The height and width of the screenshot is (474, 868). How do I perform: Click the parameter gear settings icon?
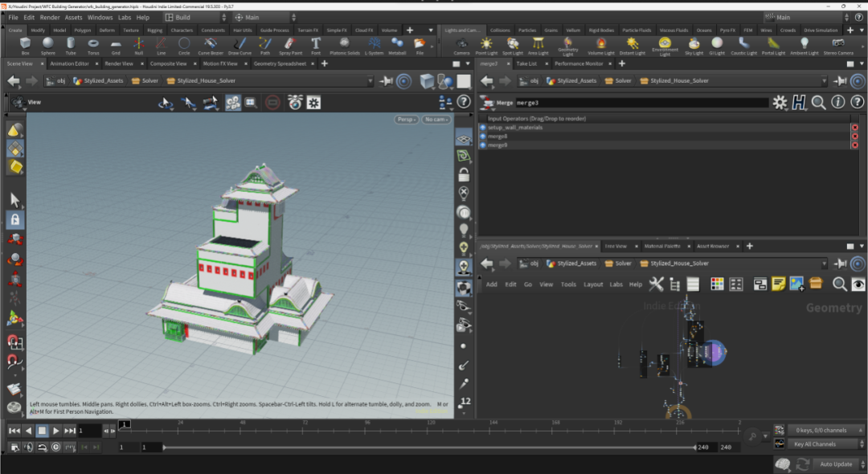coord(780,102)
